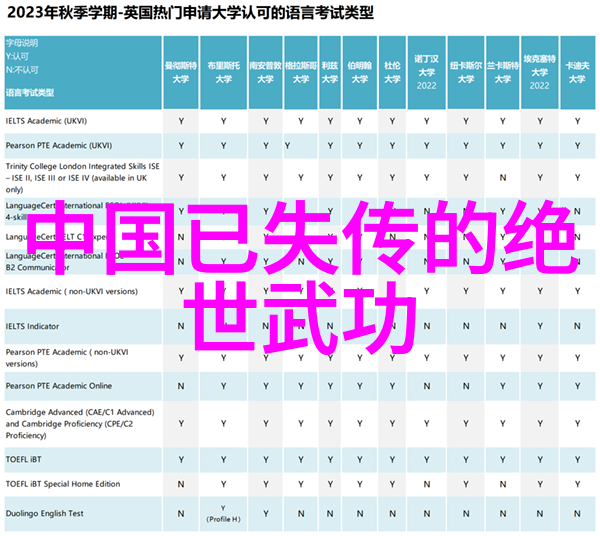Click the 'N' in IELTS Indicator row under 卡迪夫大学
Screen dimensions: 600x536
coord(577,326)
